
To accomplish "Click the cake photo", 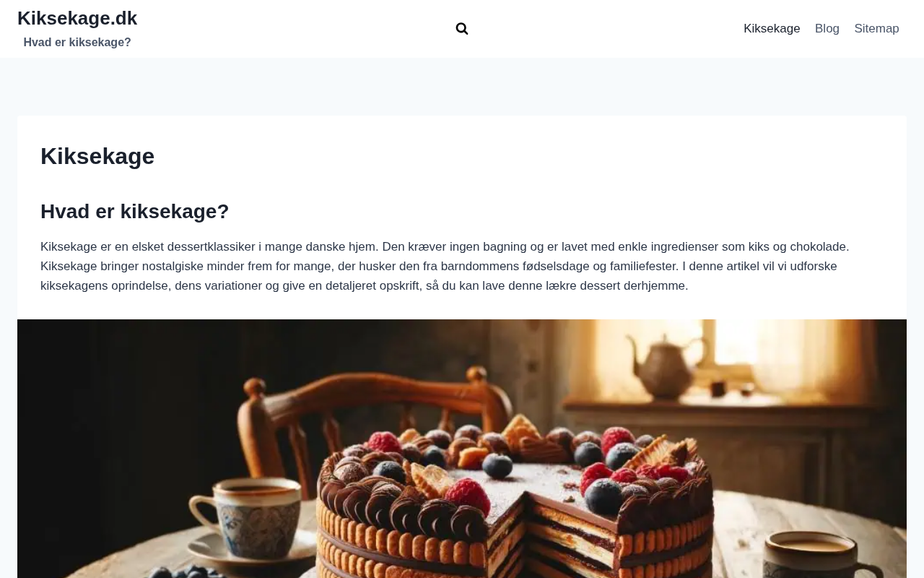I will (462, 449).
